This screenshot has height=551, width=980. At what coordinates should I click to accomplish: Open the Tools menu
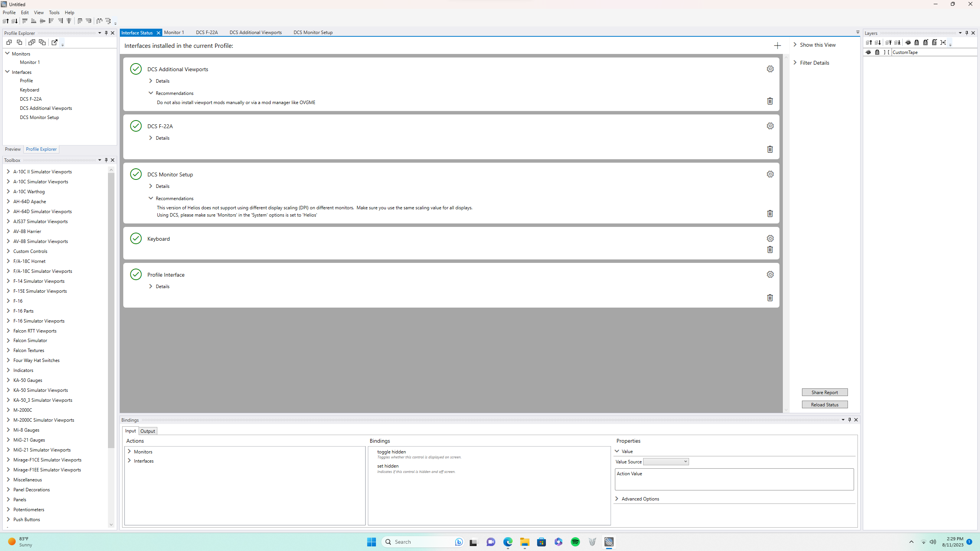coord(54,12)
